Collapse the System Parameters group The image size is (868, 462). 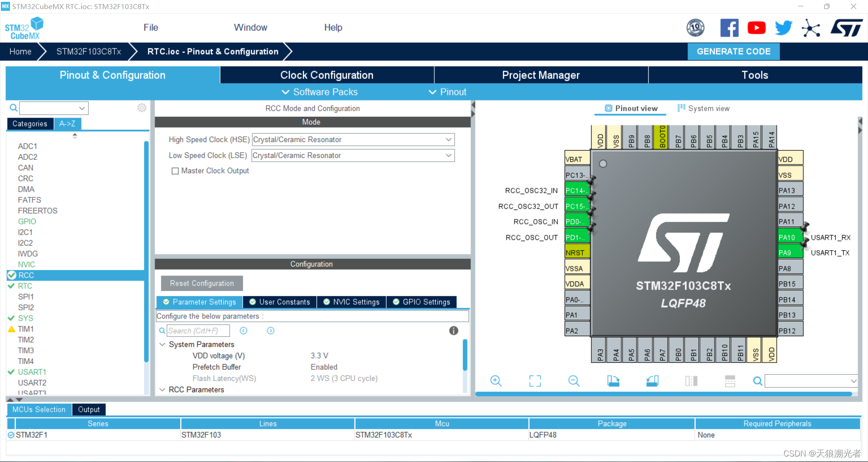(162, 344)
